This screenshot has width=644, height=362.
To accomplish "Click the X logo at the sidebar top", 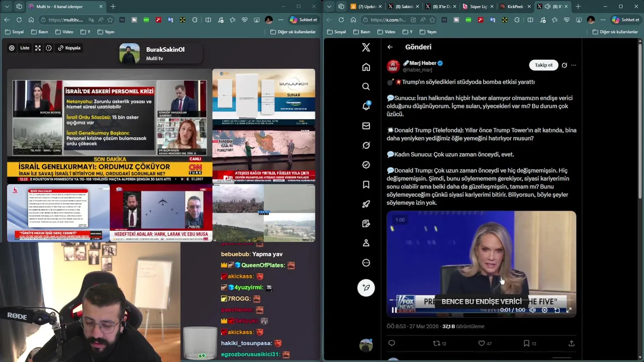I will [366, 47].
